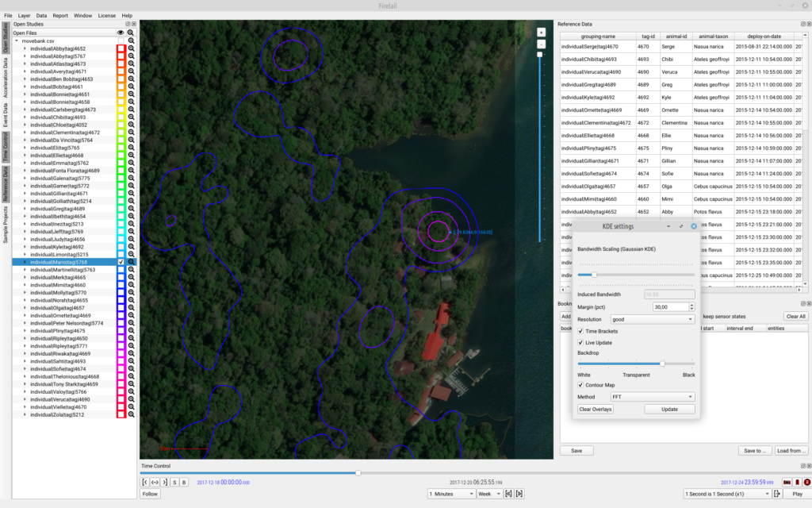
Task: Expand individual|Eli|tag|5765 tree item
Action: [25, 148]
